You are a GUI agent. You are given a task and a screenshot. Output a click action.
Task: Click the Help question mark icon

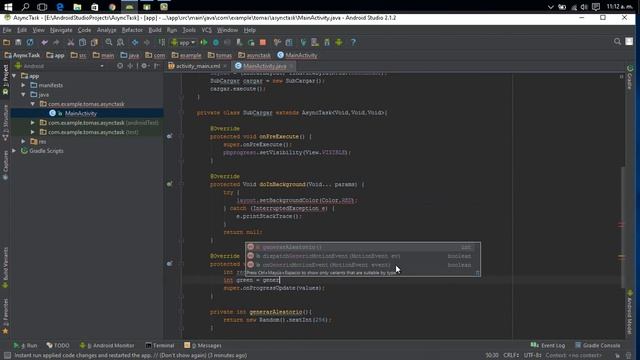tap(353, 42)
